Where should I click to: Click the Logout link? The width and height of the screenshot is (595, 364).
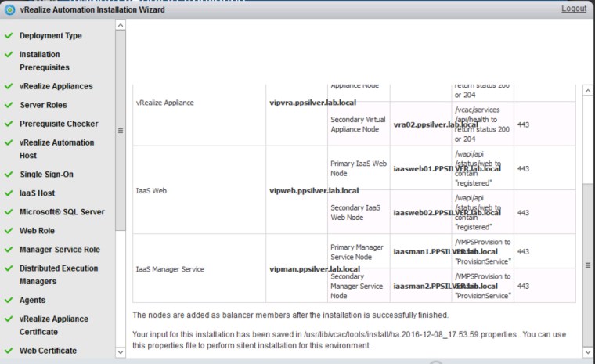[x=574, y=9]
